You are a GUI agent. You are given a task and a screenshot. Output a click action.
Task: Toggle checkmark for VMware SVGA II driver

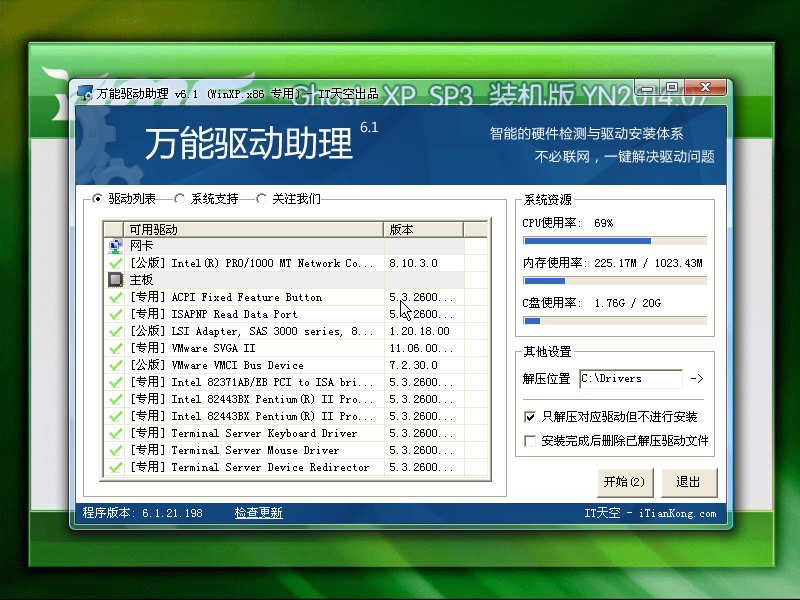(115, 348)
